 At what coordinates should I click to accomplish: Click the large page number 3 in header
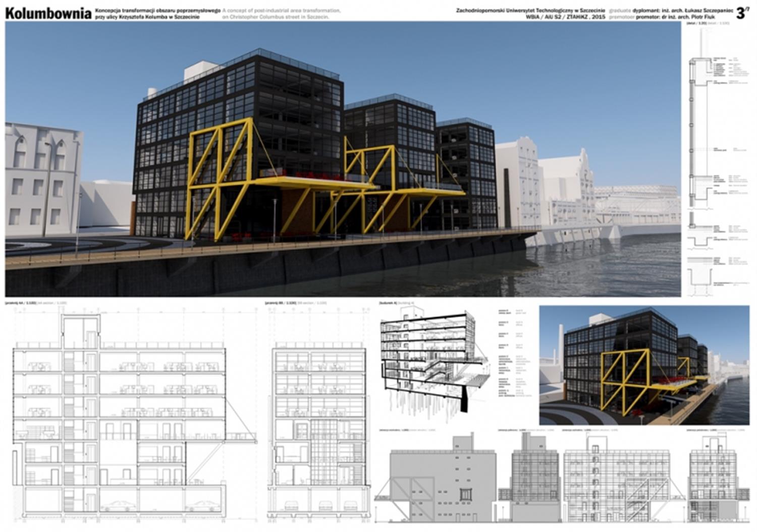pos(740,14)
